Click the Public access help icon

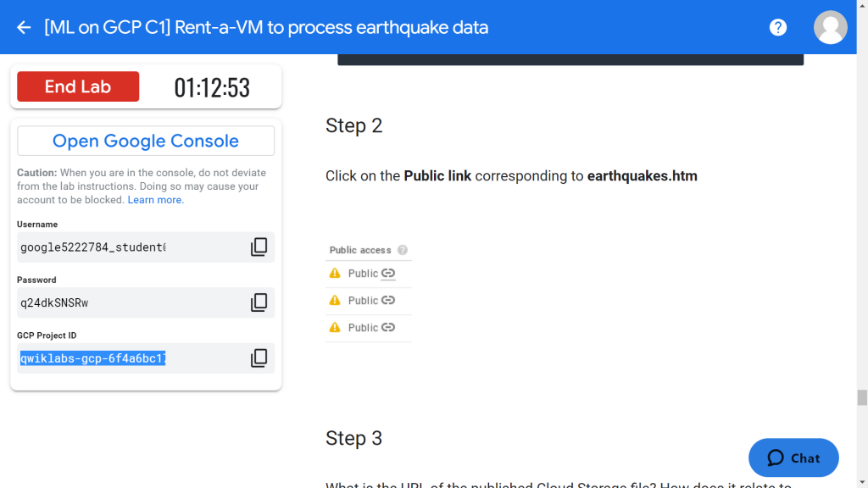click(403, 250)
